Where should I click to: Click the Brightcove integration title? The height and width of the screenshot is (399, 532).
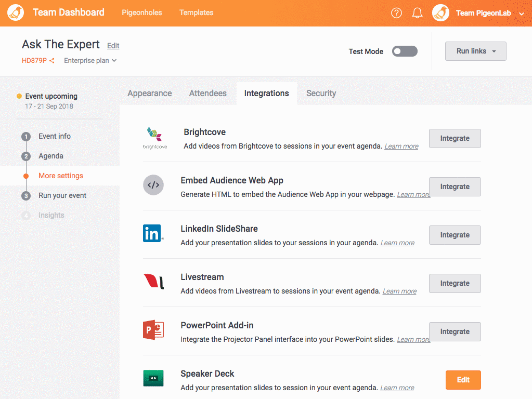click(204, 132)
